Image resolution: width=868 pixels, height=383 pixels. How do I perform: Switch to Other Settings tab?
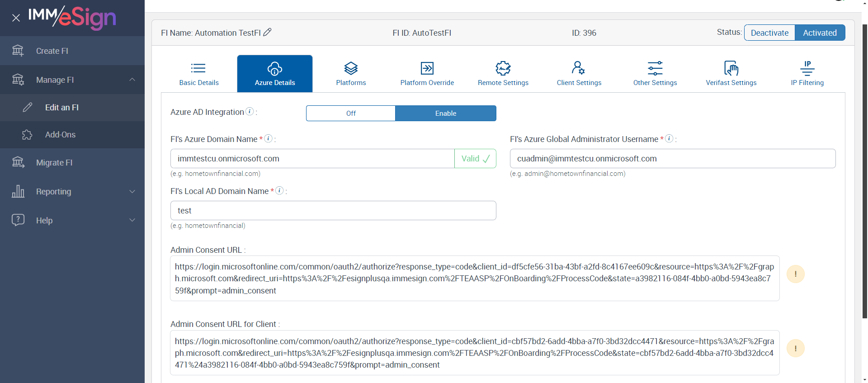pyautogui.click(x=655, y=74)
